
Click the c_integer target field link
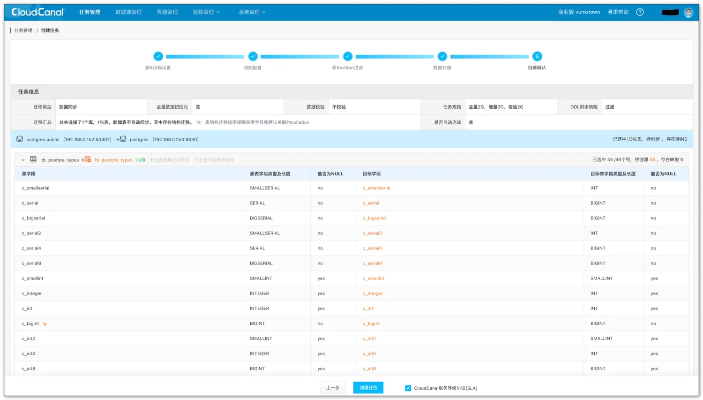372,293
